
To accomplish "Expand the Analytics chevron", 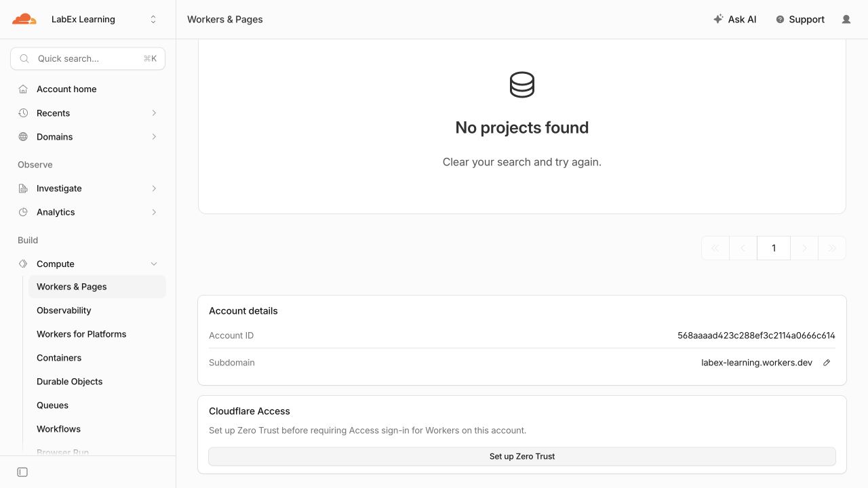I will pyautogui.click(x=154, y=212).
